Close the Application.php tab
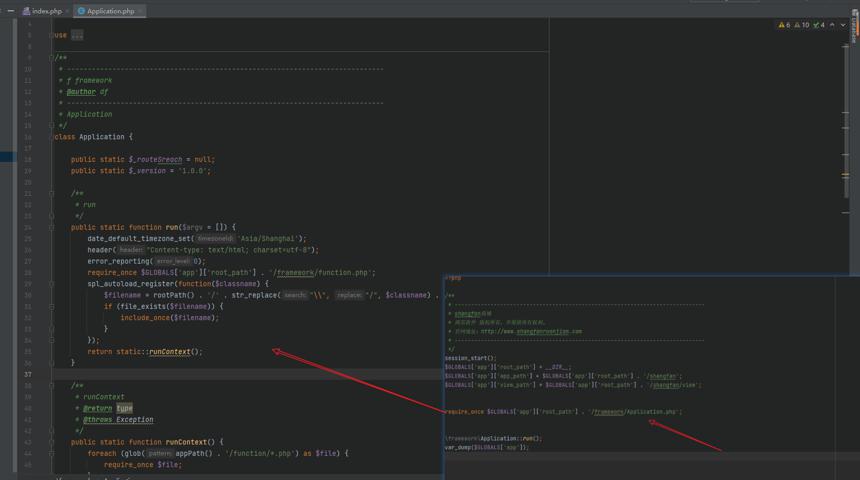 point(140,11)
